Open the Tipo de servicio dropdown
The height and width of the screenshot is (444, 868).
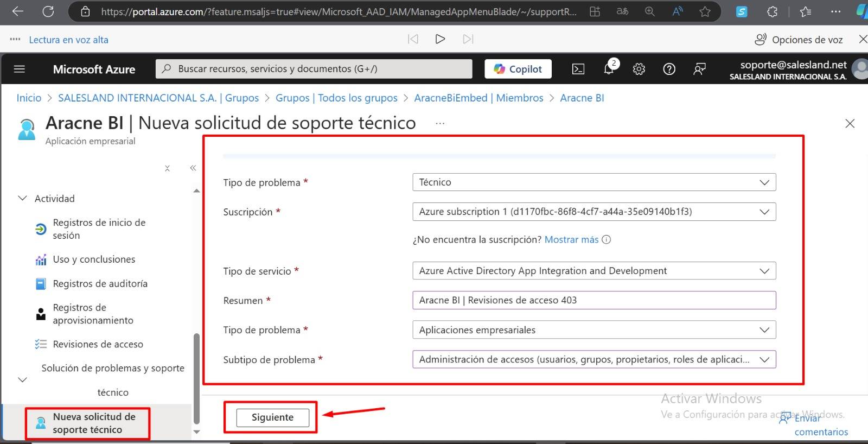(x=594, y=271)
